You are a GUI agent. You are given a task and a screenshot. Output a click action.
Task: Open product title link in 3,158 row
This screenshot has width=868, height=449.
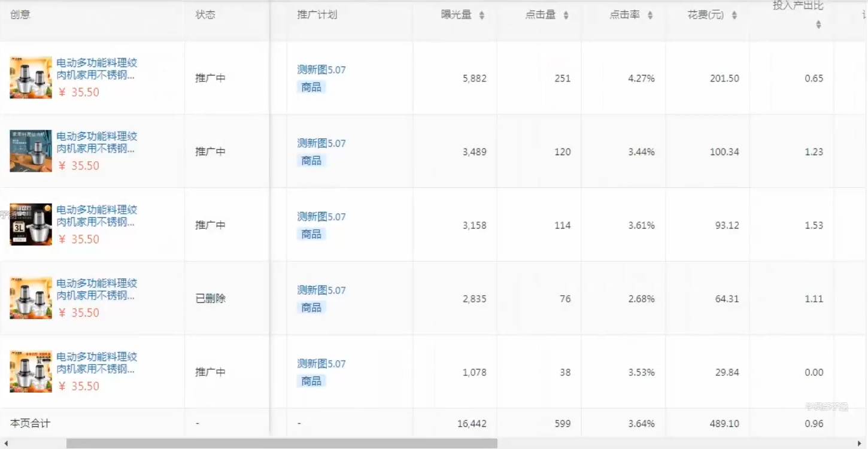[97, 216]
